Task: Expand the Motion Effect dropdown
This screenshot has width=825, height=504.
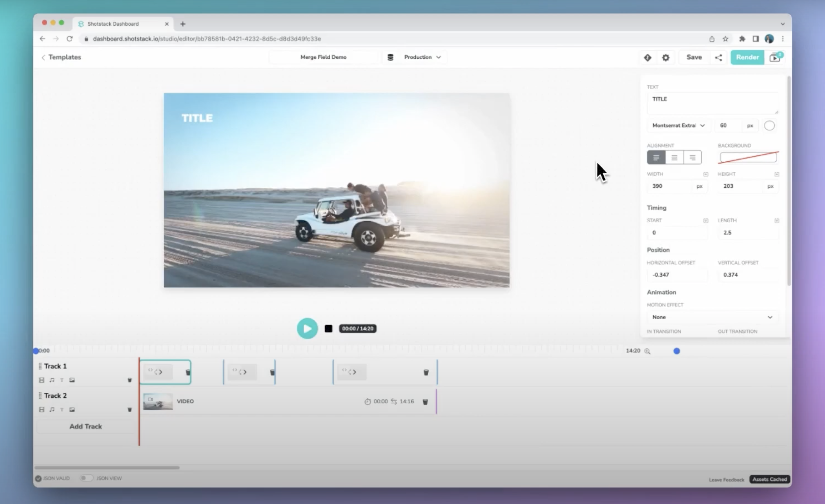Action: click(x=712, y=317)
